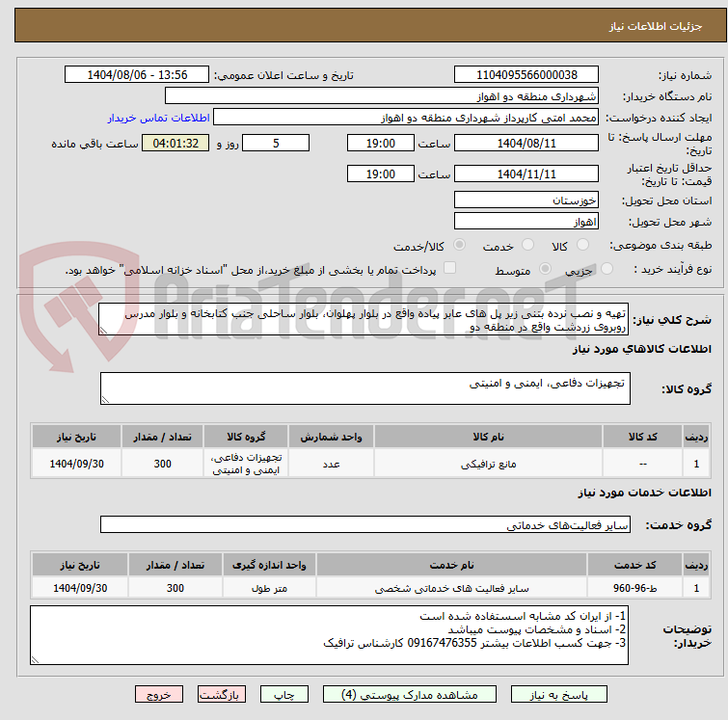Click the گروه خدمت field سایر فعالیت‌های خدماتی
This screenshot has width=728, height=720.
tap(364, 524)
